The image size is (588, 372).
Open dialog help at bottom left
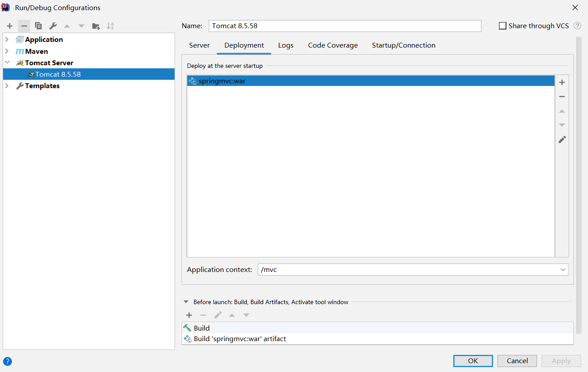[7, 361]
